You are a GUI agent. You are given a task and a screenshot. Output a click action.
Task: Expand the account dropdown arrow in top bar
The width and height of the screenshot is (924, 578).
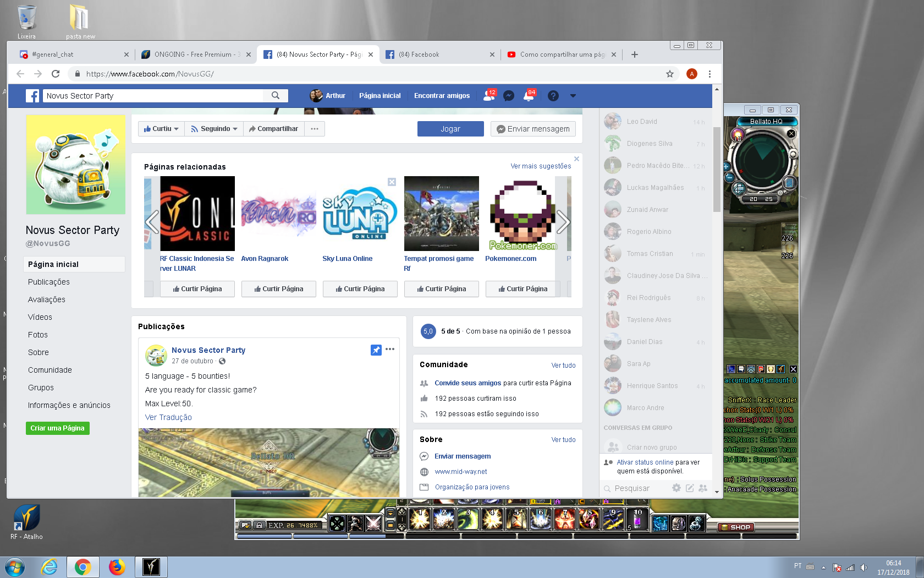(573, 96)
